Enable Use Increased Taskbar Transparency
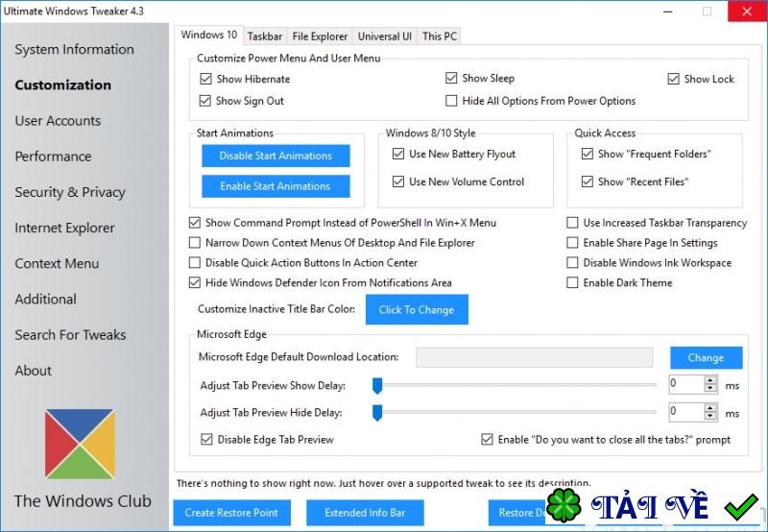This screenshot has width=768, height=532. tap(572, 223)
